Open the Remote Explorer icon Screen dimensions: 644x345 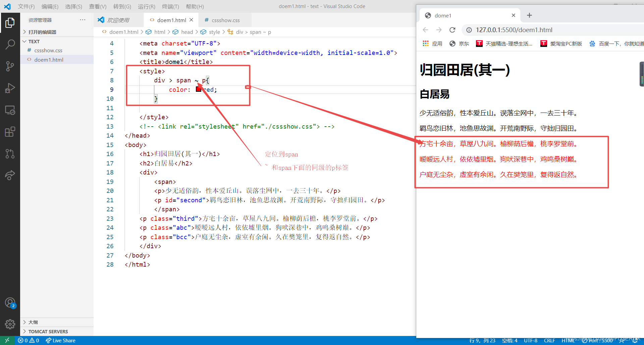point(10,110)
